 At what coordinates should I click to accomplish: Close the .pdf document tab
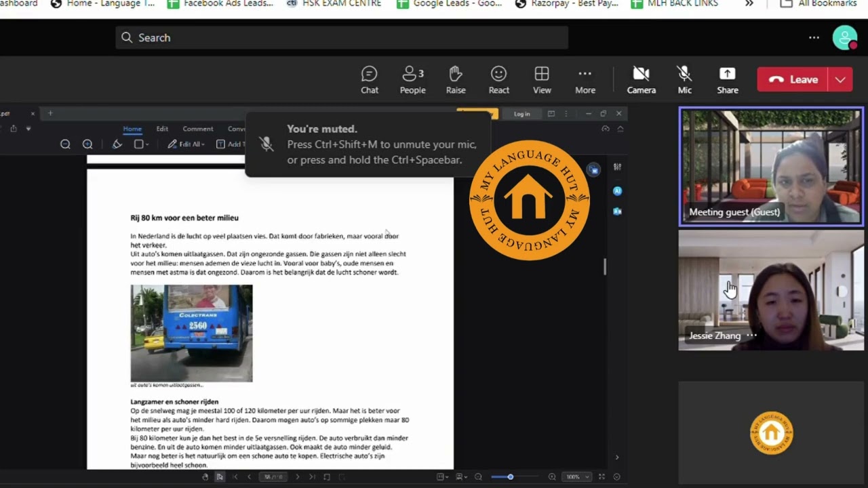[33, 114]
